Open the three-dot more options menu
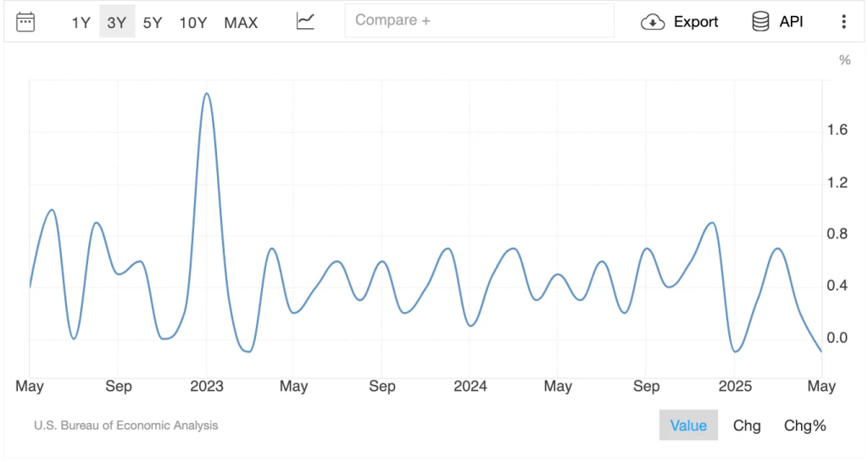This screenshot has width=868, height=462. pos(843,22)
